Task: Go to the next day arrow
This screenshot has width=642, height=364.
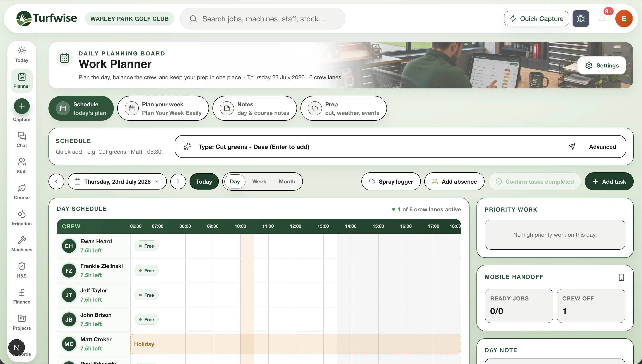Action: pyautogui.click(x=178, y=181)
